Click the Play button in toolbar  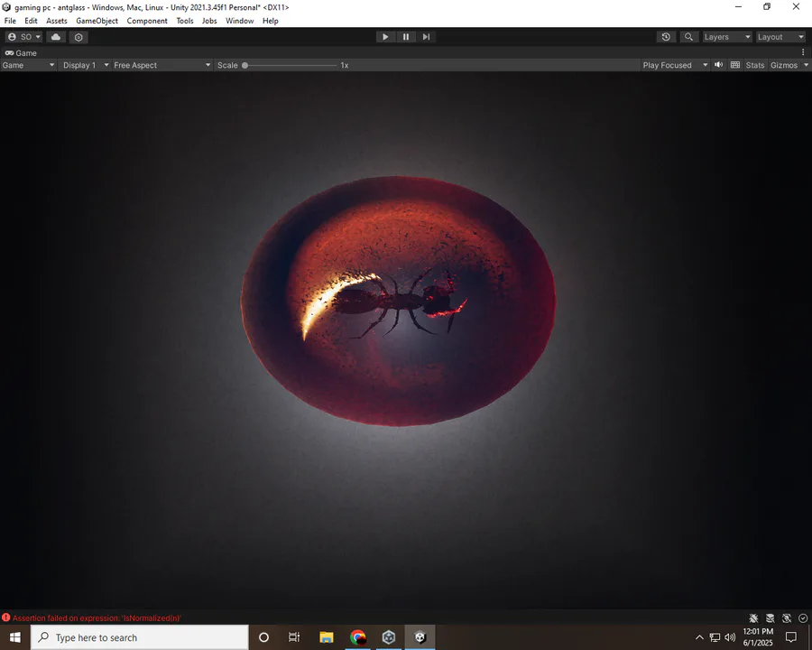(385, 37)
